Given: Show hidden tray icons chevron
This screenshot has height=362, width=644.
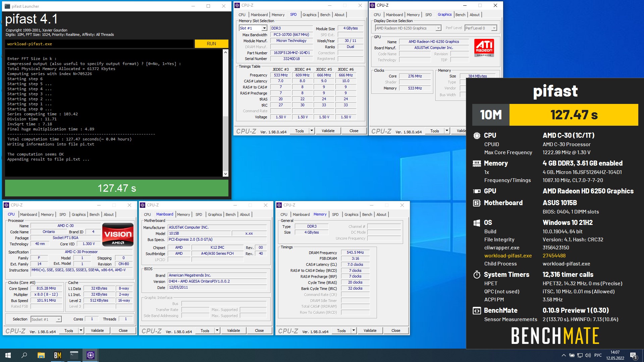Looking at the screenshot, I should (x=563, y=355).
